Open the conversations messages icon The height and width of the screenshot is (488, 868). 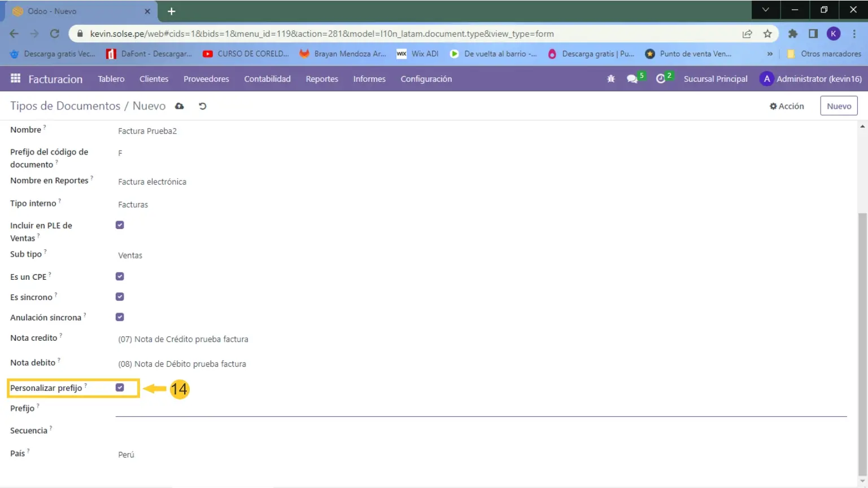pyautogui.click(x=633, y=79)
